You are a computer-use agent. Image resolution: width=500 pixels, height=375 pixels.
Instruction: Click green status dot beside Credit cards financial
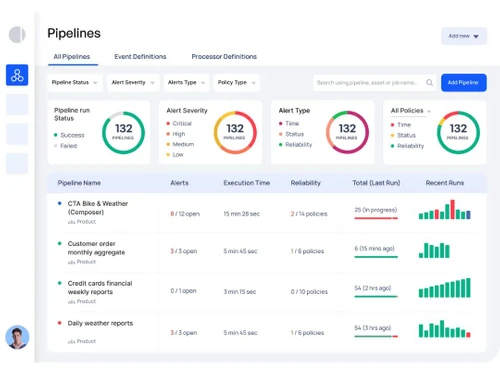point(60,283)
